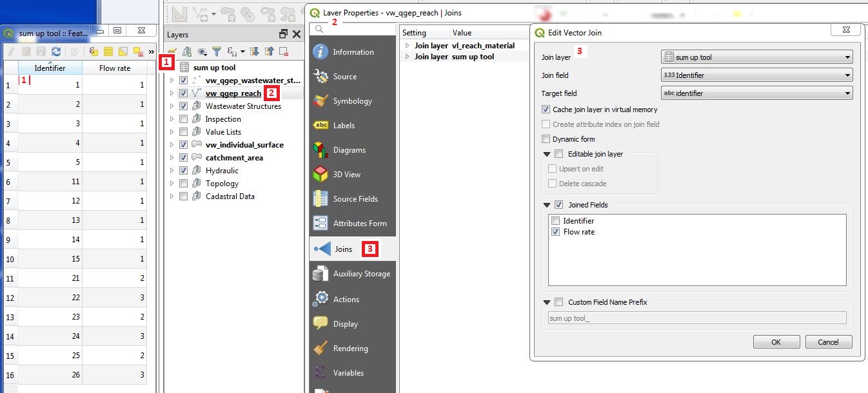Collapse Joined Fields group triangle
868x393 pixels.
pyautogui.click(x=547, y=205)
